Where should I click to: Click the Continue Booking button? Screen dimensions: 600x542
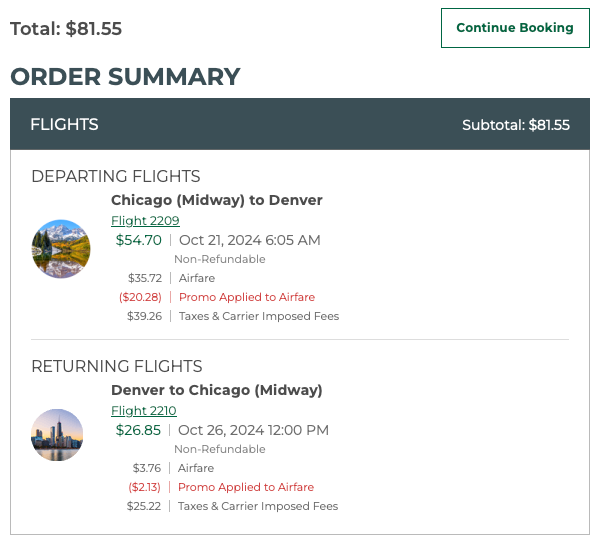(x=515, y=28)
